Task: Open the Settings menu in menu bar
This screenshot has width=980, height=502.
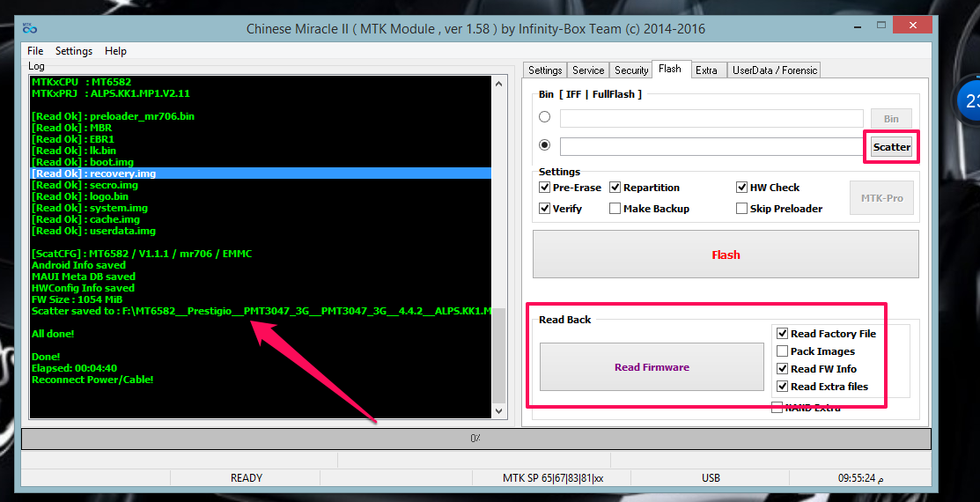Action: (x=74, y=51)
